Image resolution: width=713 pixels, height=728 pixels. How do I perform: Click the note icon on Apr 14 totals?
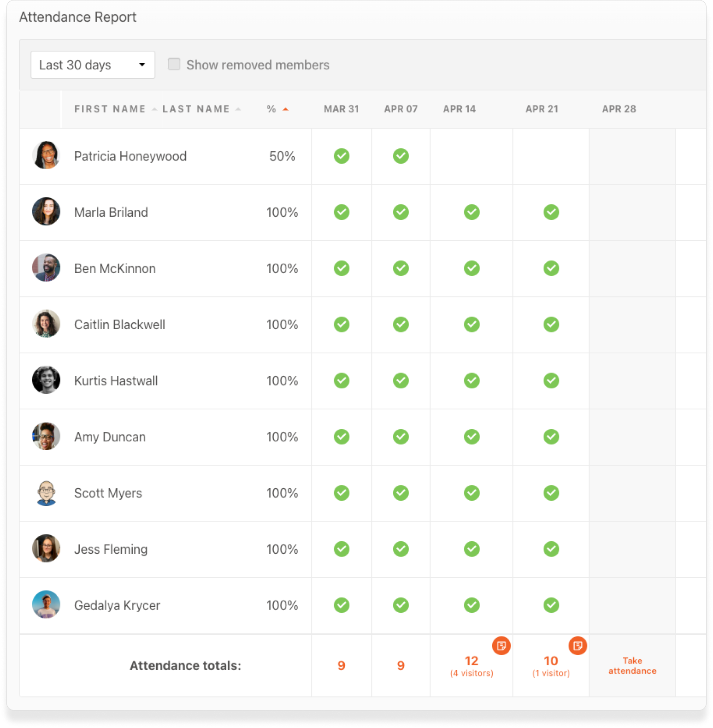click(x=501, y=646)
